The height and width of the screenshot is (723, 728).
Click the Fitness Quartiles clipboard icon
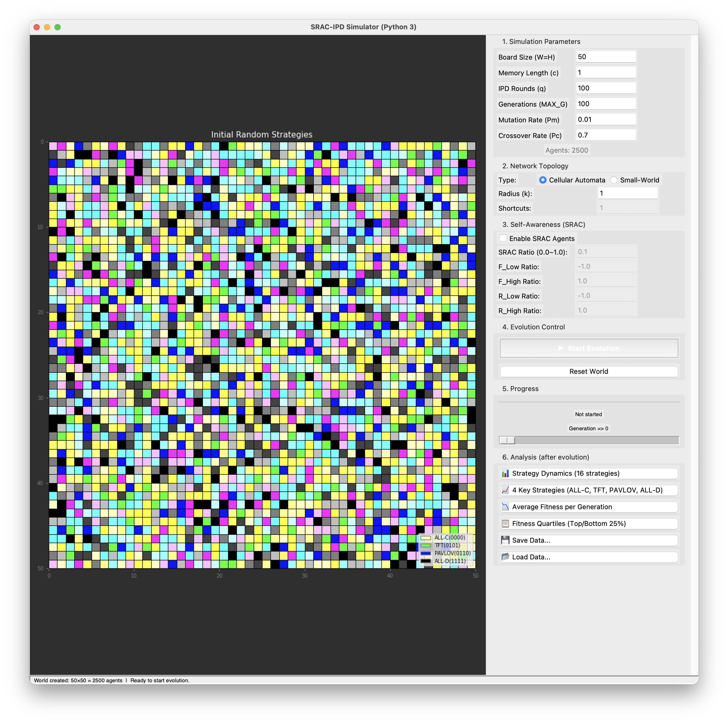click(505, 523)
